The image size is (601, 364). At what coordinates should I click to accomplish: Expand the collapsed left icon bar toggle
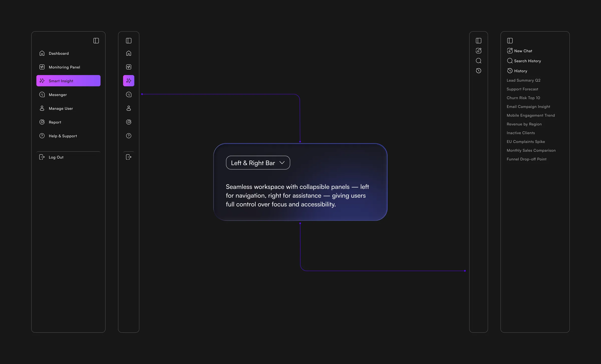point(129,41)
